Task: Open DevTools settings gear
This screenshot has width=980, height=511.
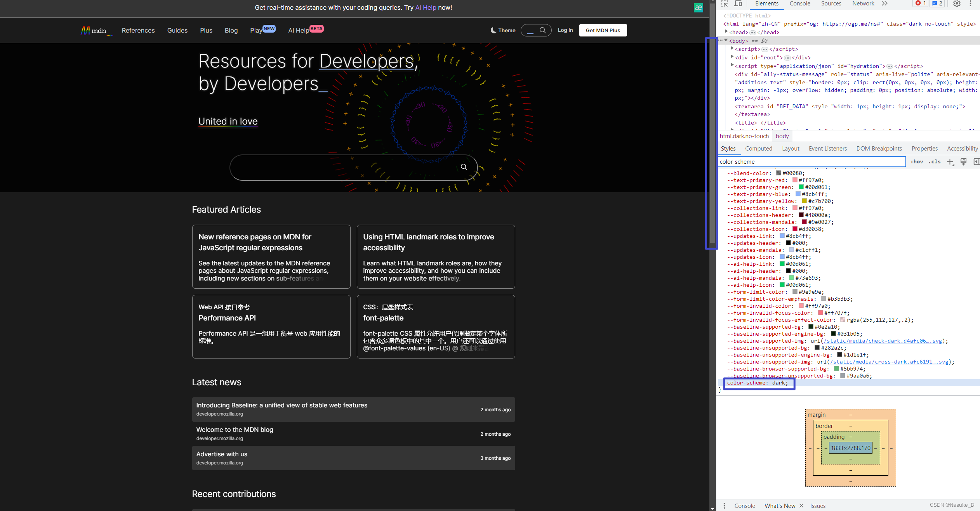Action: (x=957, y=3)
